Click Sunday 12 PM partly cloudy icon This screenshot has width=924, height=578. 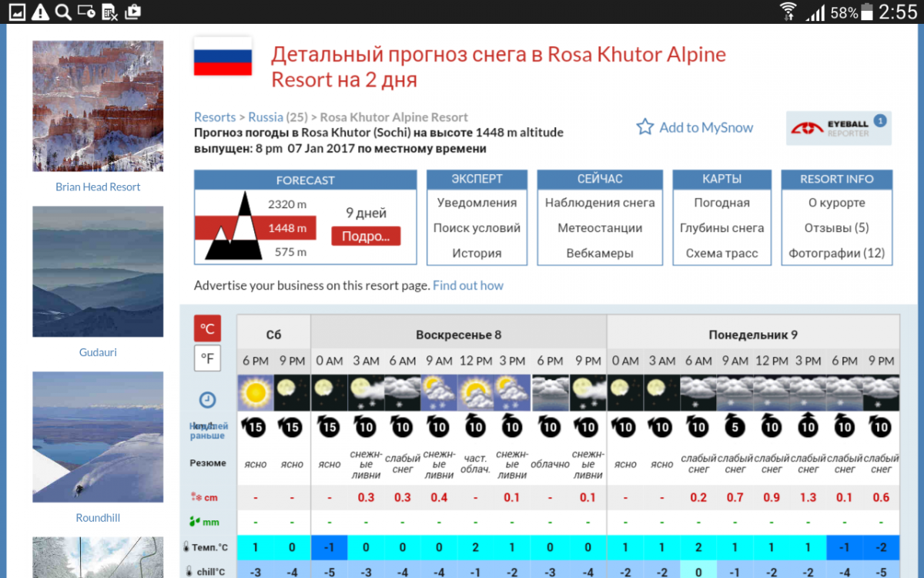point(476,393)
